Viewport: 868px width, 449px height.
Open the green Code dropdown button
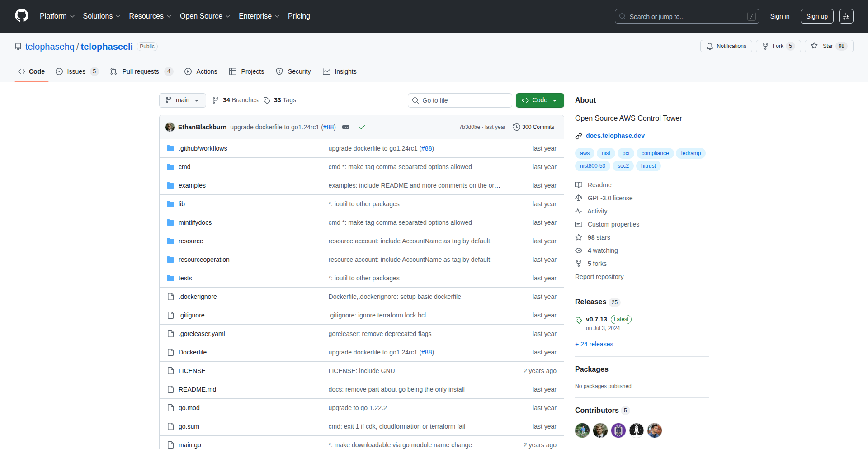pos(540,100)
